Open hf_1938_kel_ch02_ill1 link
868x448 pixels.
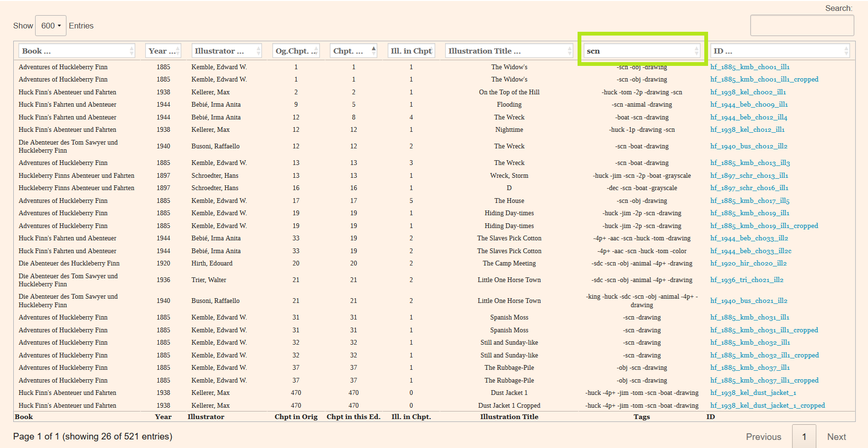tap(748, 92)
